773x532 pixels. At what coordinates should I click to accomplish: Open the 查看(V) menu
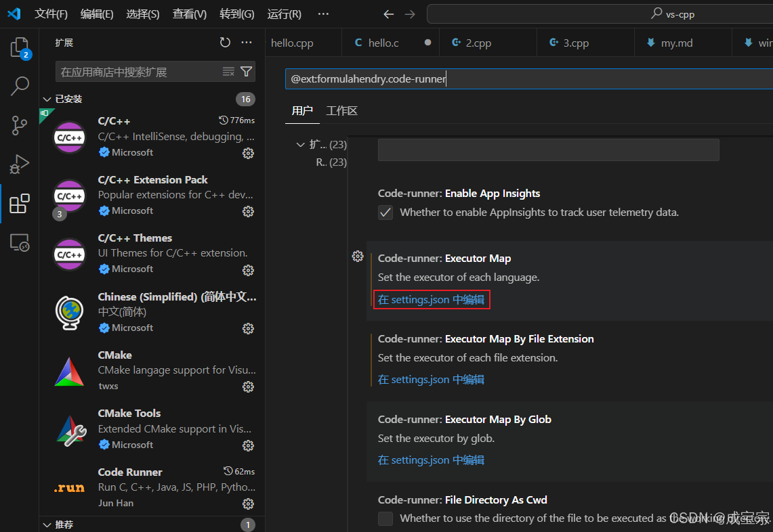tap(189, 14)
